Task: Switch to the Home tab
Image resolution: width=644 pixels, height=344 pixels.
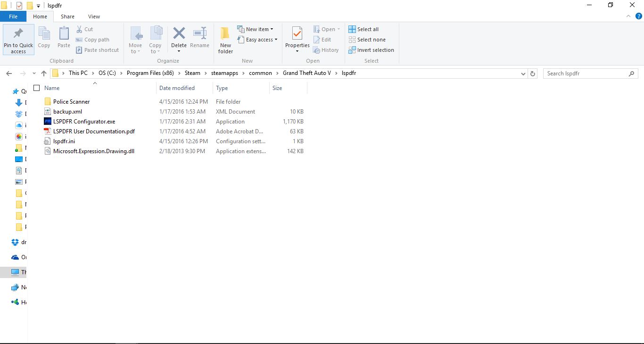Action: (40, 16)
